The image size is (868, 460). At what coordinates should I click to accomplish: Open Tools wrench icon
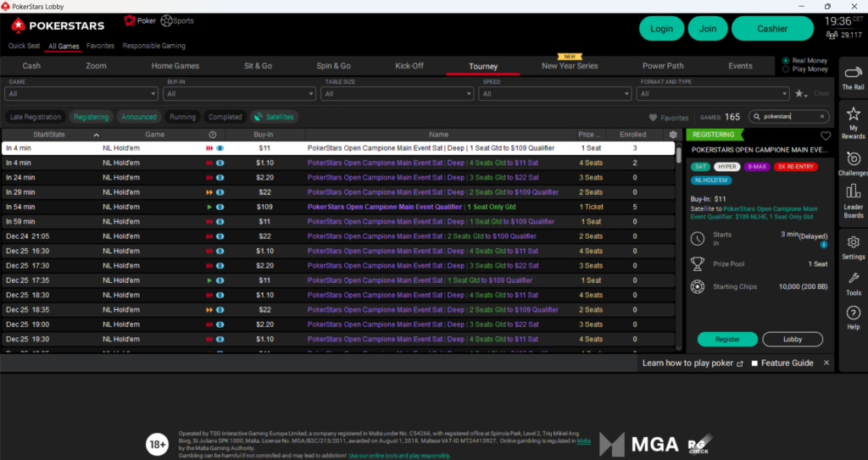pyautogui.click(x=853, y=279)
